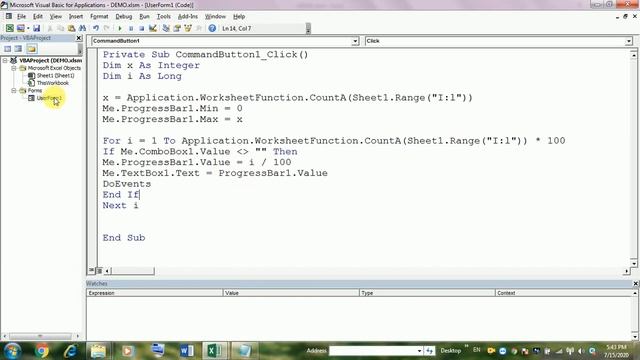Open the Edit menu
Screen dimensions: 640x360
38,16
